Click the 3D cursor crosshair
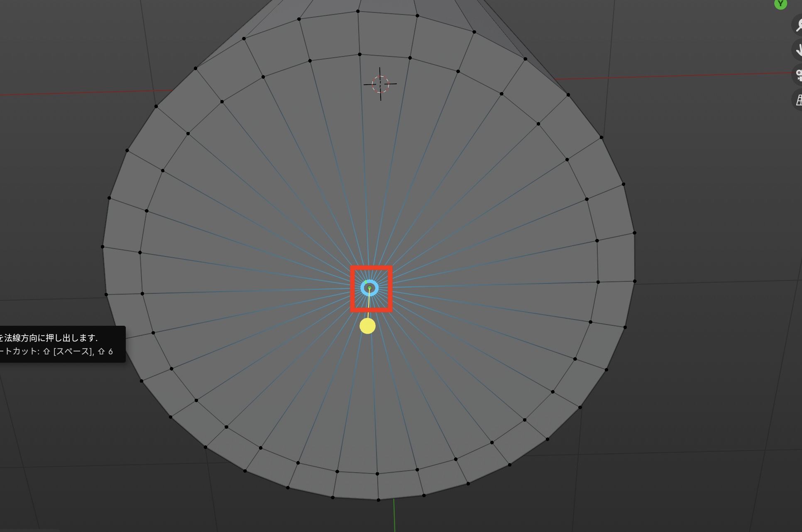The height and width of the screenshot is (532, 802). [380, 84]
